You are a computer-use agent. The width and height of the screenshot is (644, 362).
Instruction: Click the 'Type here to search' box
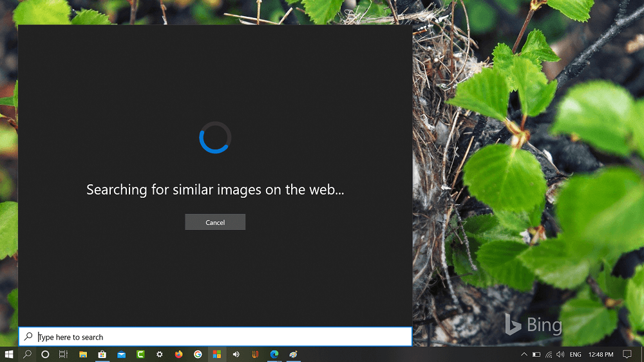click(x=215, y=337)
